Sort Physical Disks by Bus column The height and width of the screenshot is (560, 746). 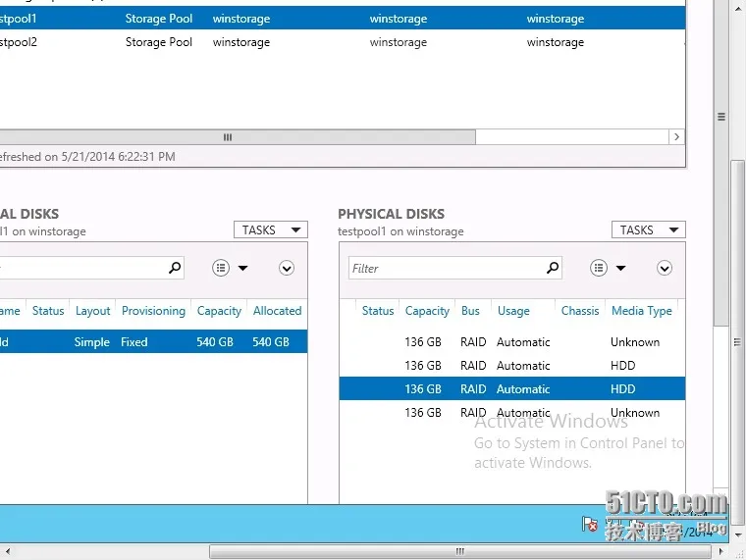(x=470, y=311)
